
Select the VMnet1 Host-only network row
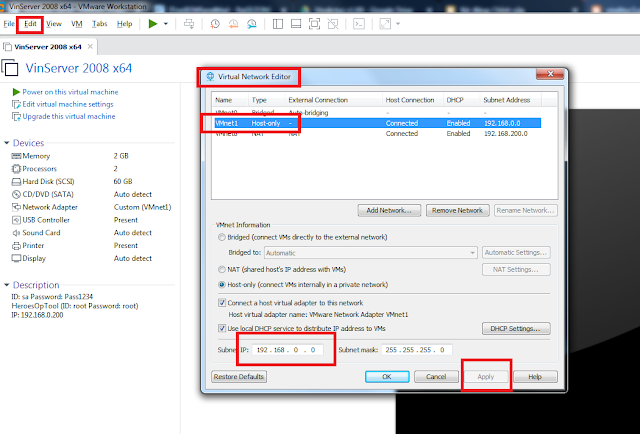coord(378,123)
